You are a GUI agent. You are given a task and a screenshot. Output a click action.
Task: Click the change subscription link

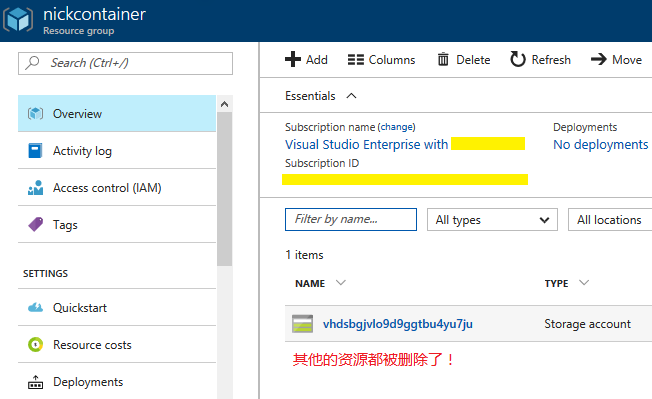click(x=398, y=127)
